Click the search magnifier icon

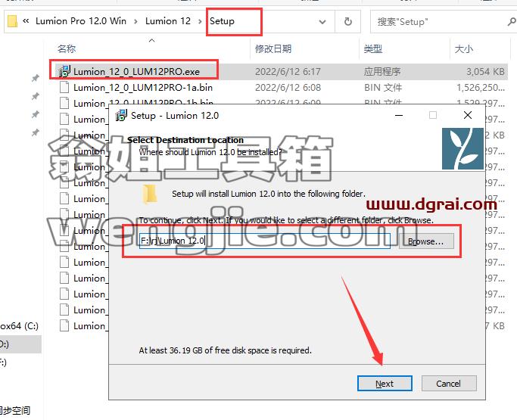click(x=512, y=22)
